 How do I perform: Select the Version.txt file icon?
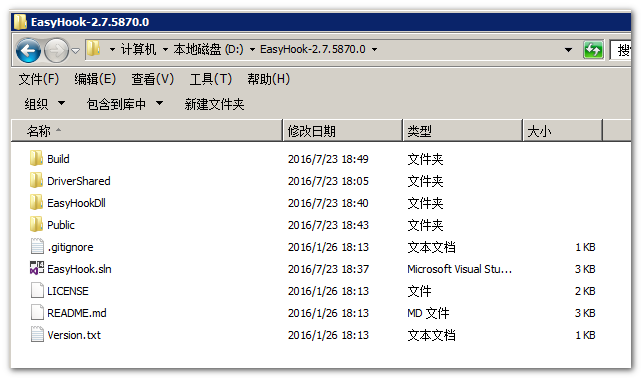[37, 335]
